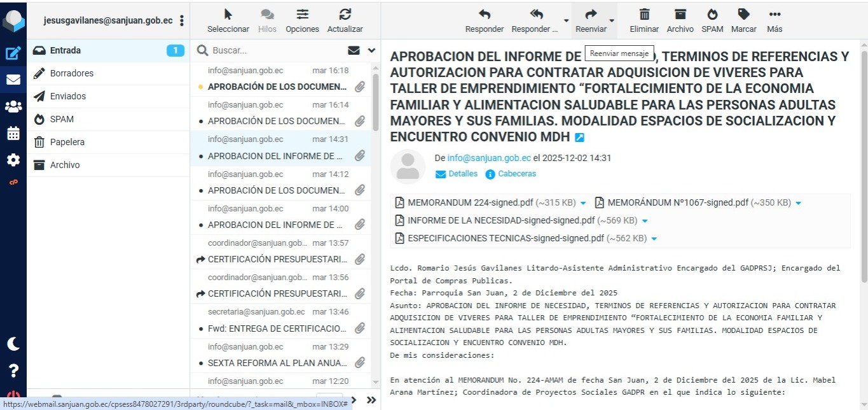Open Contacts icon in left sidebar
Viewport: 868px width, 410px height.
tap(13, 107)
